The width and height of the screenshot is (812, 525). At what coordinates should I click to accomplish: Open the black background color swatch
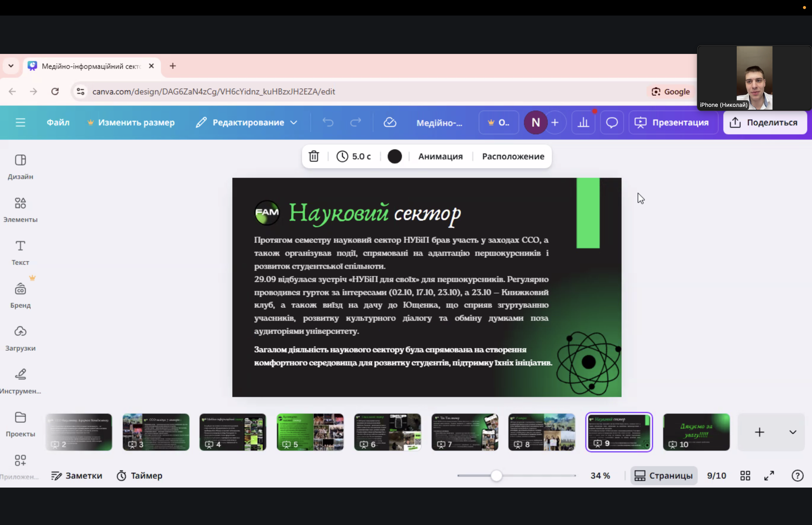click(x=394, y=157)
